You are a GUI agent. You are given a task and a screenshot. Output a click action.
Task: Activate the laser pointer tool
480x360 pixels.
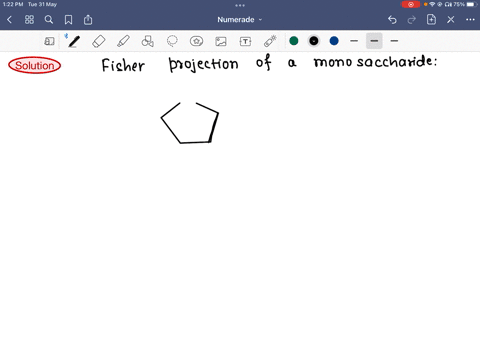tap(270, 41)
